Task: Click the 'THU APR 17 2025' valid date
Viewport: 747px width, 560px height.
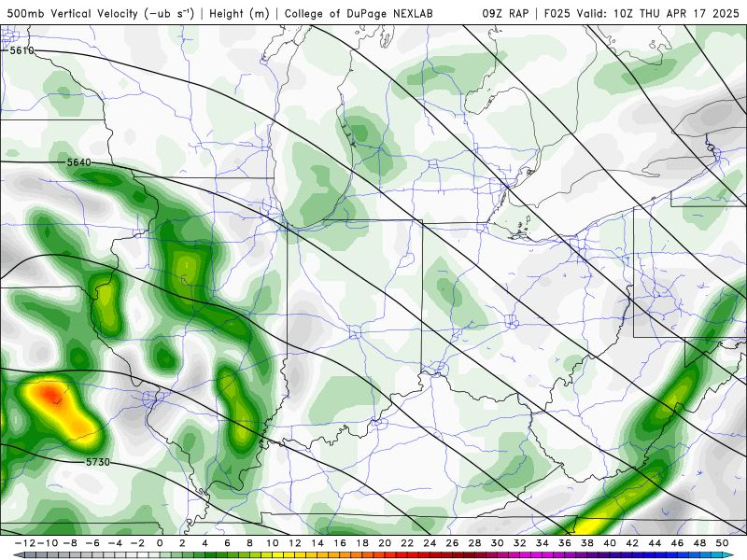Action: [689, 13]
